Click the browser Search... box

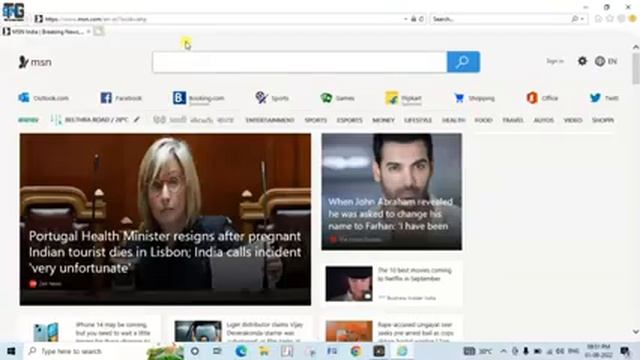(x=501, y=19)
